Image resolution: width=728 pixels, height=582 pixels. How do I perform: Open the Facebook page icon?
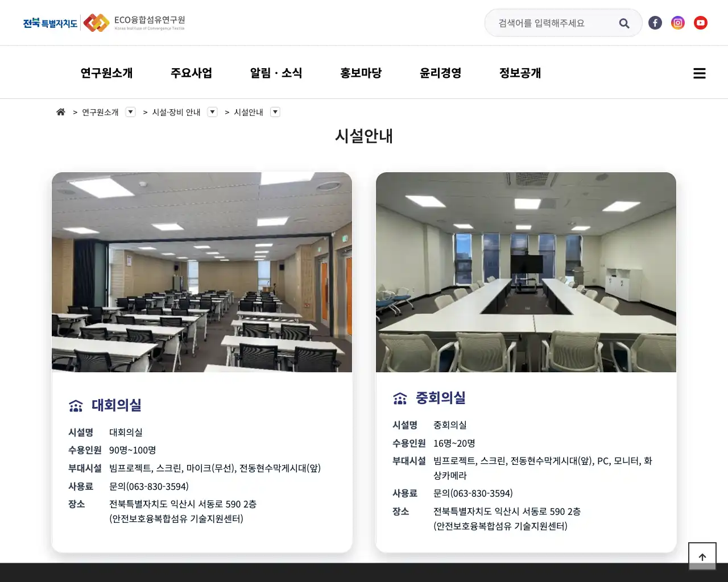(x=655, y=23)
